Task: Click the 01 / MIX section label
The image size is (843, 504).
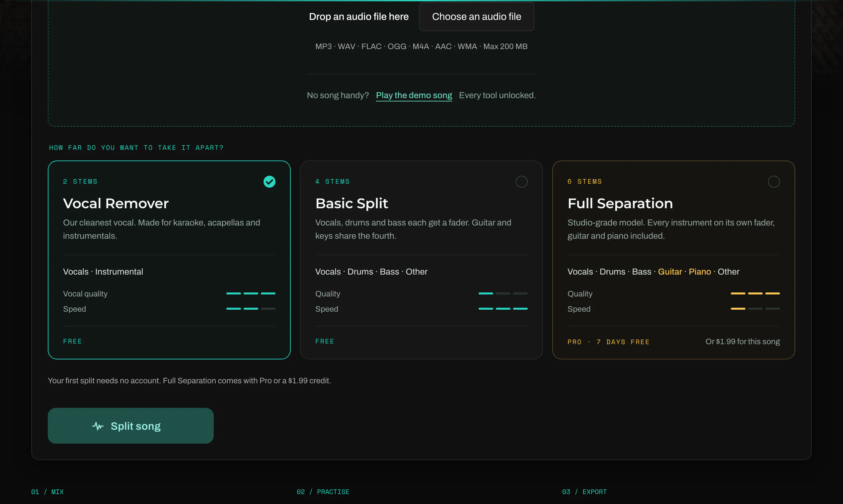Action: pyautogui.click(x=47, y=492)
